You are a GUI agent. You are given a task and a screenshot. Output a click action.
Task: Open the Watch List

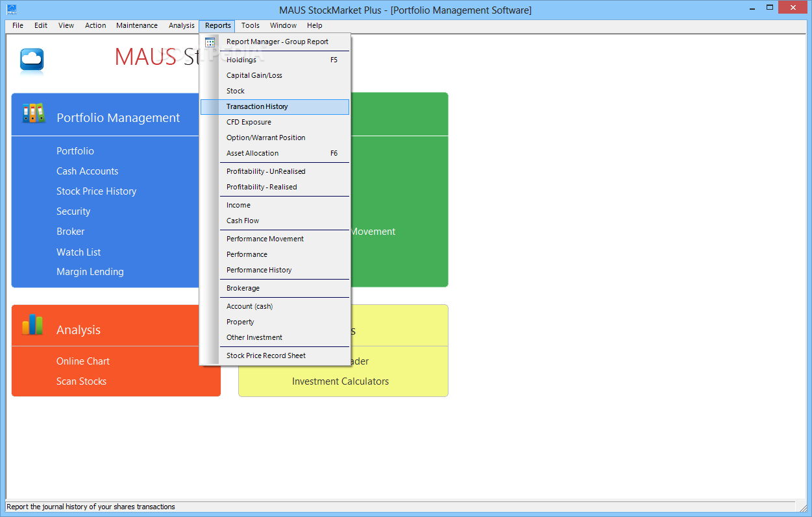[x=79, y=252]
